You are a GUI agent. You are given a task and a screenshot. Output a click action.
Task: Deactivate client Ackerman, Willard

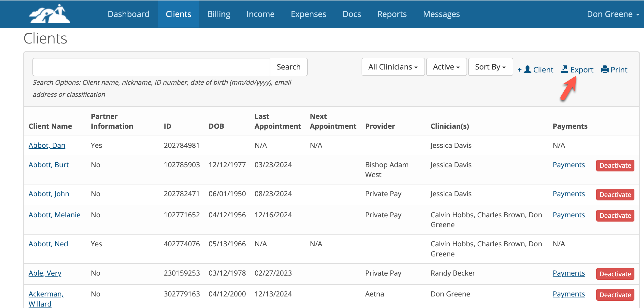[615, 295]
